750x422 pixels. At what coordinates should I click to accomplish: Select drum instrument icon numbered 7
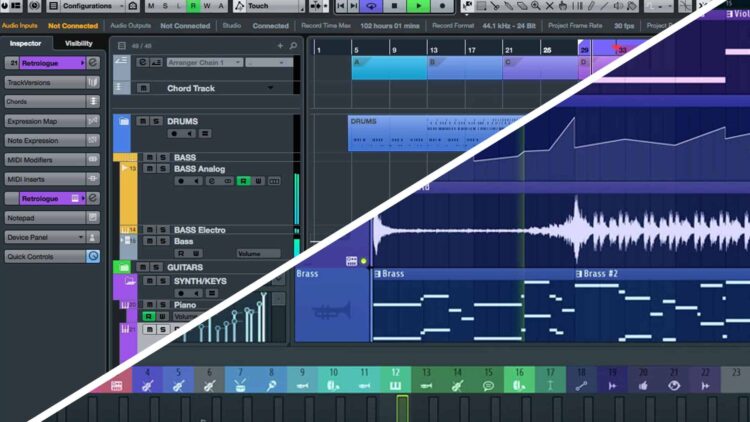(240, 380)
